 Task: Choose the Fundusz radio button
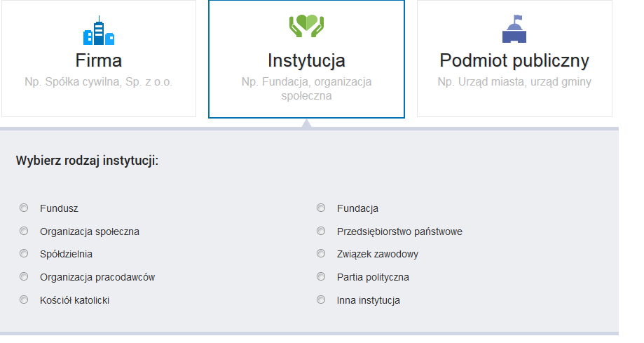click(24, 208)
